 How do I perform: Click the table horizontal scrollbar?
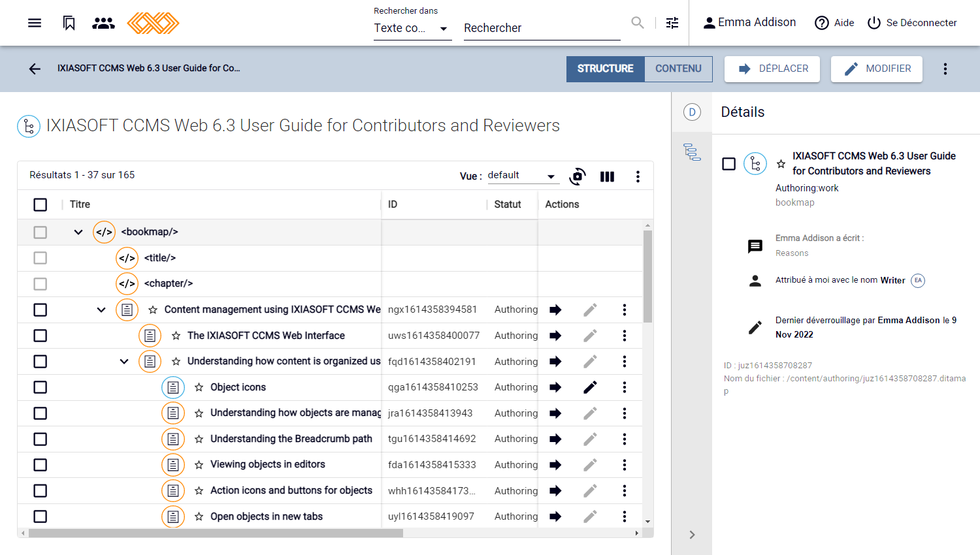coord(216,533)
